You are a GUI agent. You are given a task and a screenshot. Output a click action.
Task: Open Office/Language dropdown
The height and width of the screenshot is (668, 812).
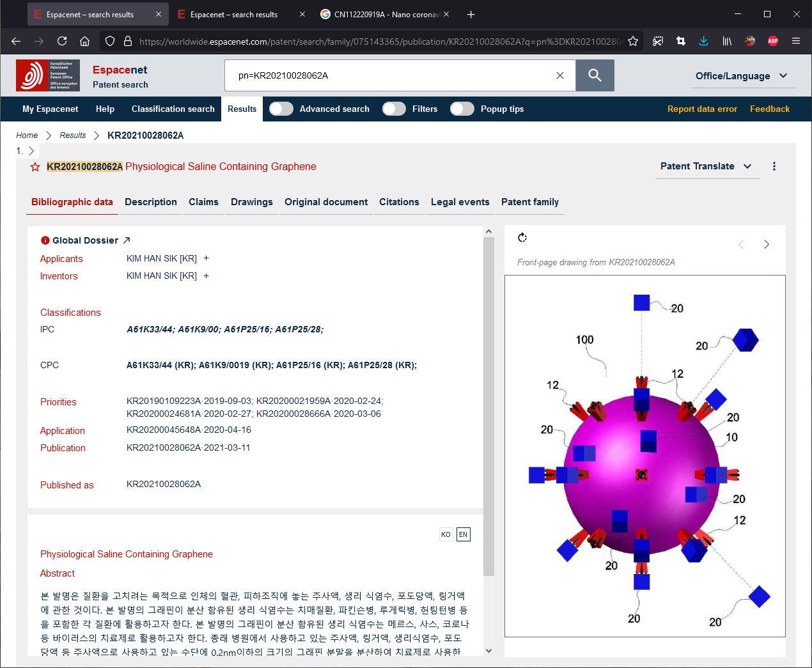741,76
